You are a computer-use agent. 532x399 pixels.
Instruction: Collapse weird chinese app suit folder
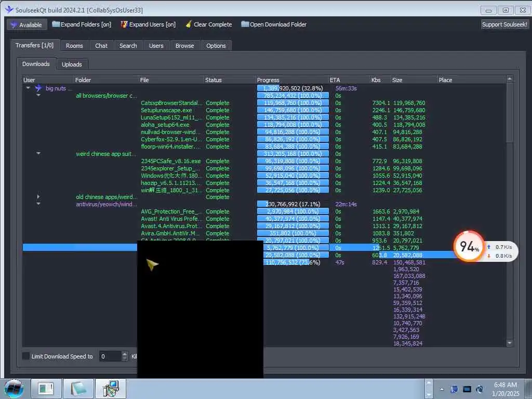38,154
